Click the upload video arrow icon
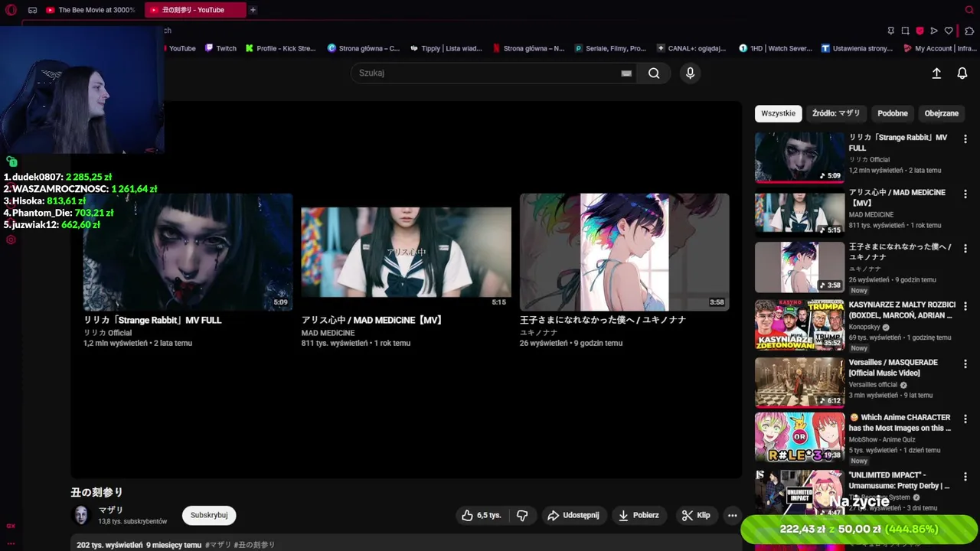This screenshot has height=551, width=980. pyautogui.click(x=936, y=73)
